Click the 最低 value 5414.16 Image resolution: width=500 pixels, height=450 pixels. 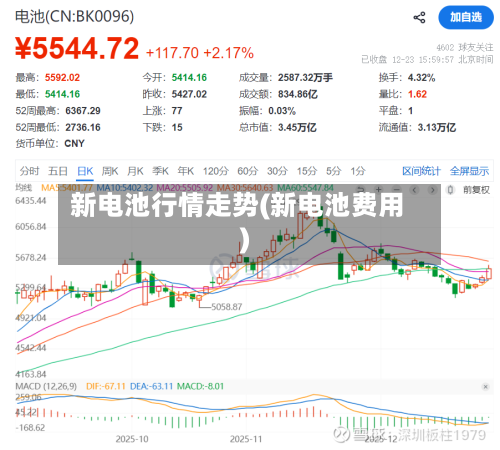tap(62, 94)
